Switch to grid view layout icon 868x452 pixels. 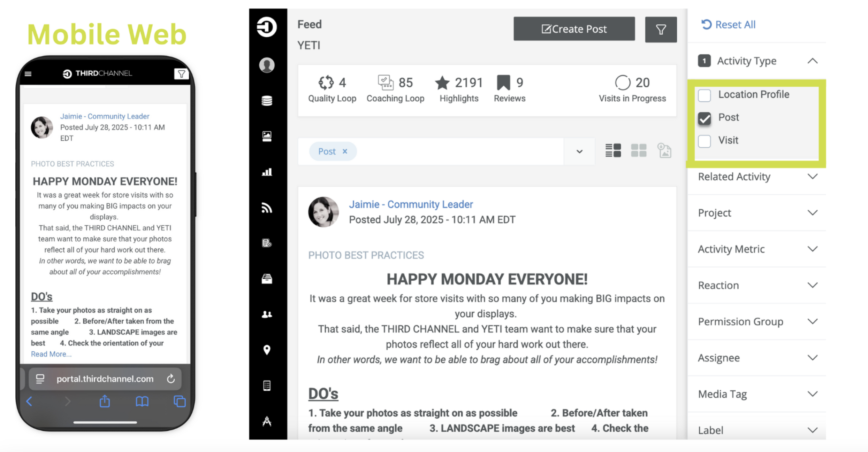click(x=639, y=151)
